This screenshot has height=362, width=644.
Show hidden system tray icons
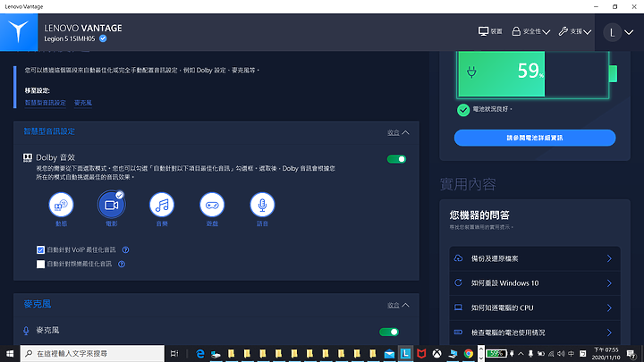[521, 353]
